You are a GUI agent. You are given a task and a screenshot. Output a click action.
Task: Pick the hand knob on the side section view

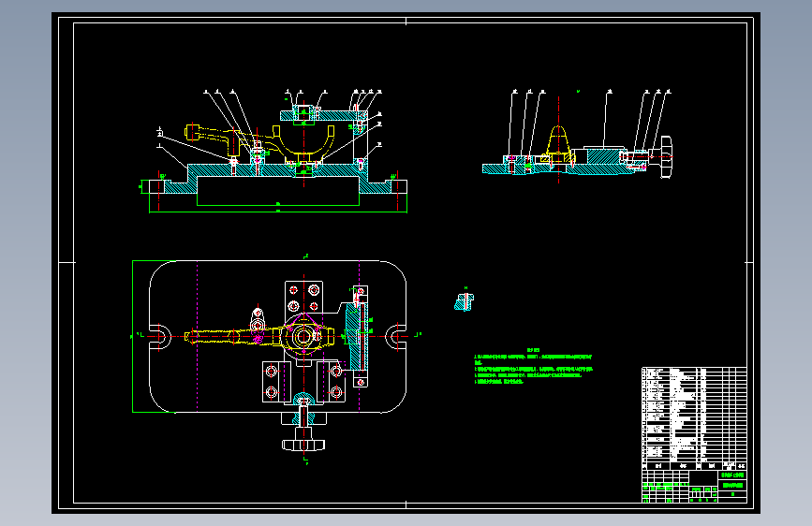[x=666, y=156]
